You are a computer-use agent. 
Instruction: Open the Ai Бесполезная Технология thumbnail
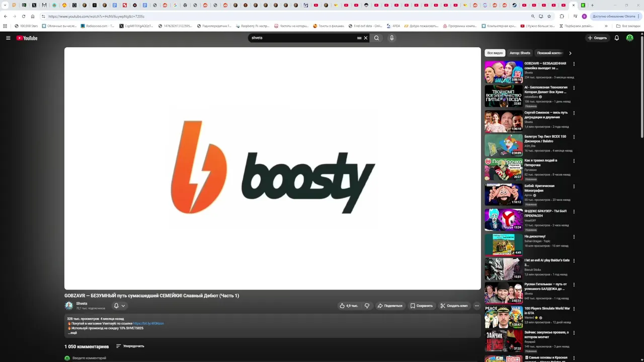504,96
